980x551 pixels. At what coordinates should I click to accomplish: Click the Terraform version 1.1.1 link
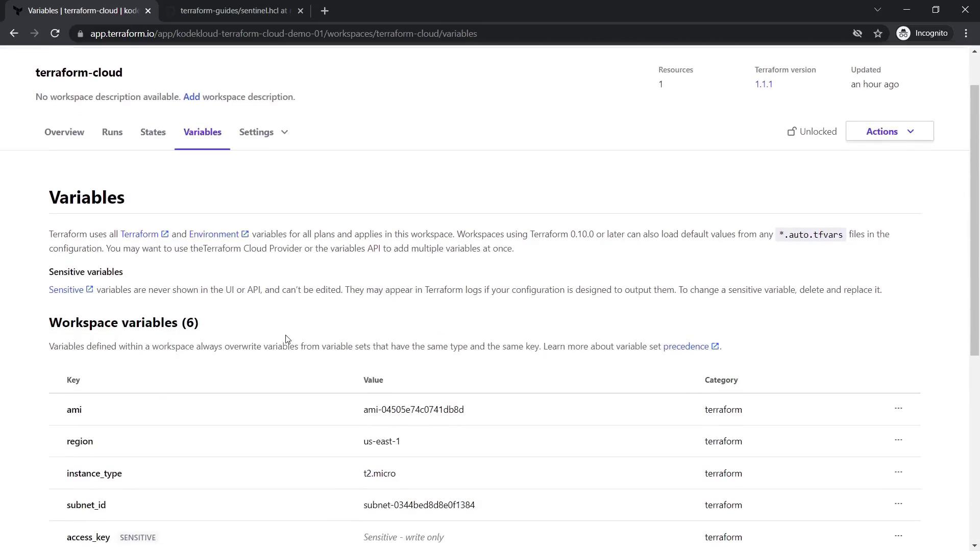(764, 84)
